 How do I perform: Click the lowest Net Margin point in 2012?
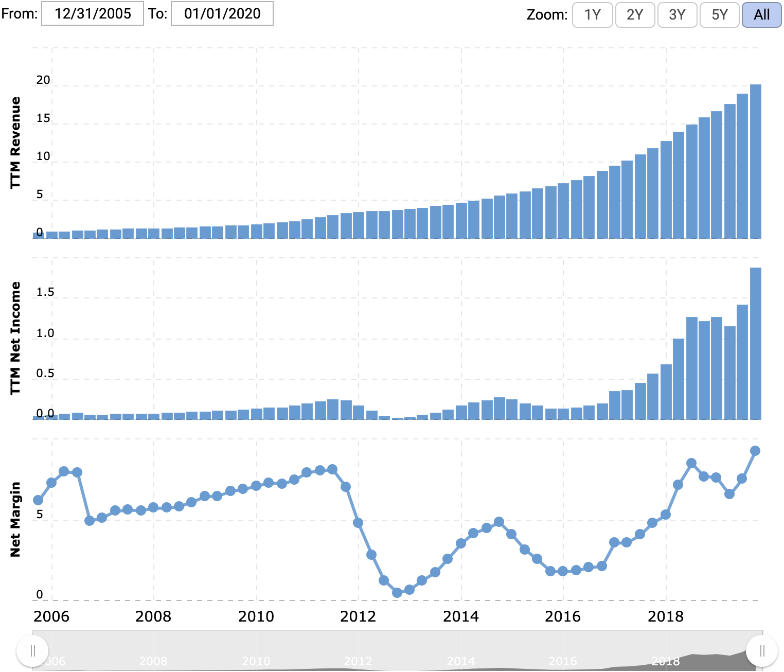397,593
